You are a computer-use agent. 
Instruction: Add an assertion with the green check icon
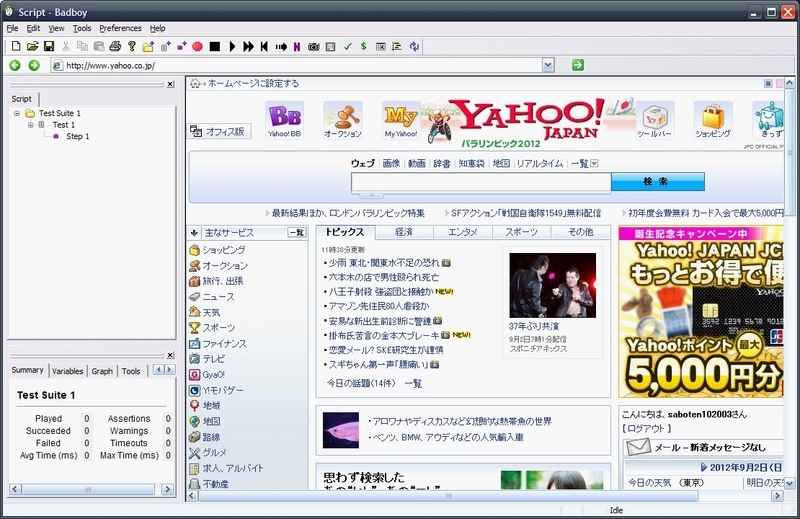[347, 46]
